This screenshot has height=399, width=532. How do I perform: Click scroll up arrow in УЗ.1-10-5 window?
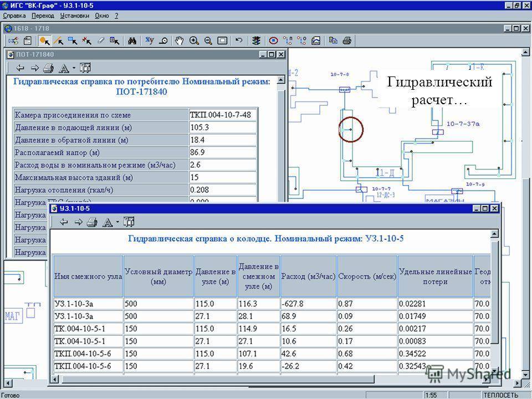[494, 233]
